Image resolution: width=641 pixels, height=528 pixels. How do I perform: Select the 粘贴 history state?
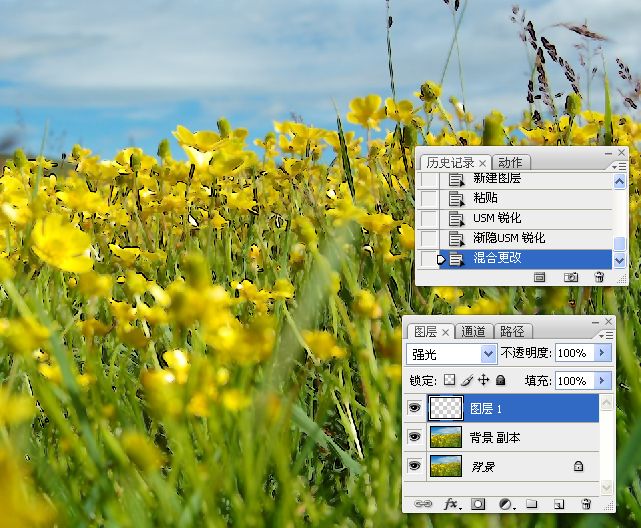pos(525,198)
